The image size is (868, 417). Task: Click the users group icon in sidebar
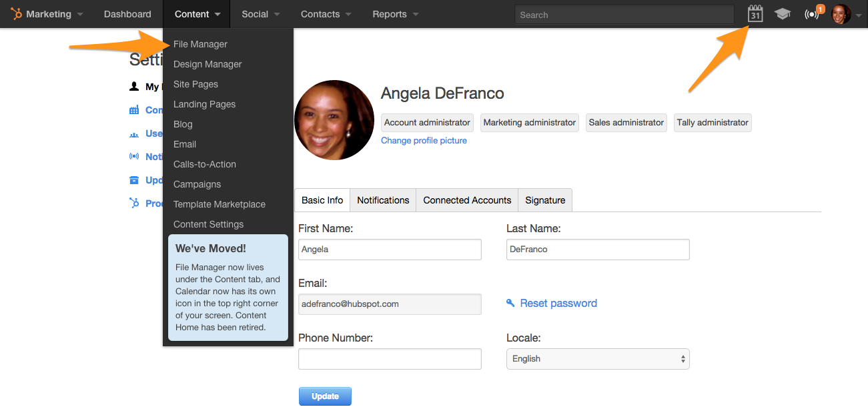point(134,134)
